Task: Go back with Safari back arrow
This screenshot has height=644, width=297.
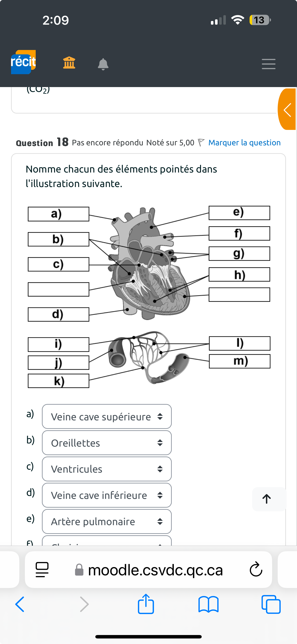Action: [20, 605]
